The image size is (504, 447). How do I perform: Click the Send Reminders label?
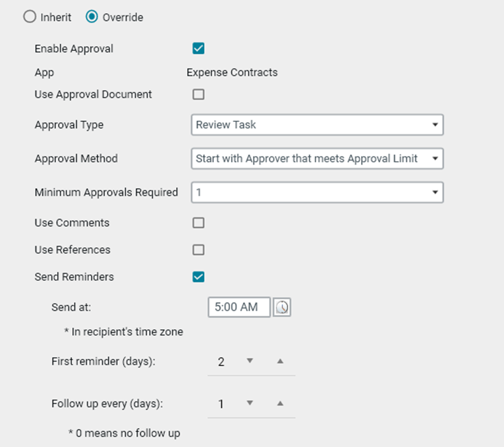click(x=74, y=277)
